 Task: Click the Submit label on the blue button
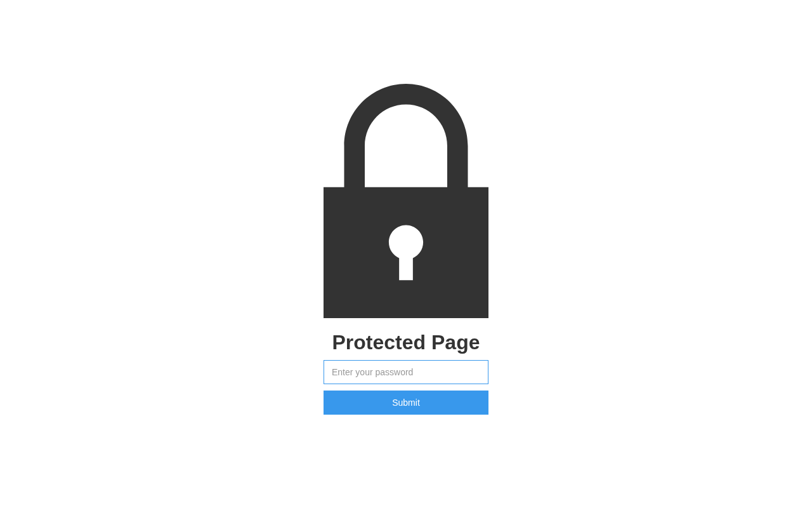coord(406,403)
